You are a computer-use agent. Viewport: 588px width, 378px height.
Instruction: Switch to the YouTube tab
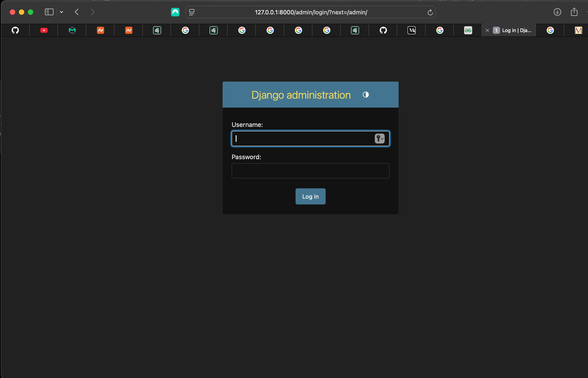pyautogui.click(x=44, y=30)
